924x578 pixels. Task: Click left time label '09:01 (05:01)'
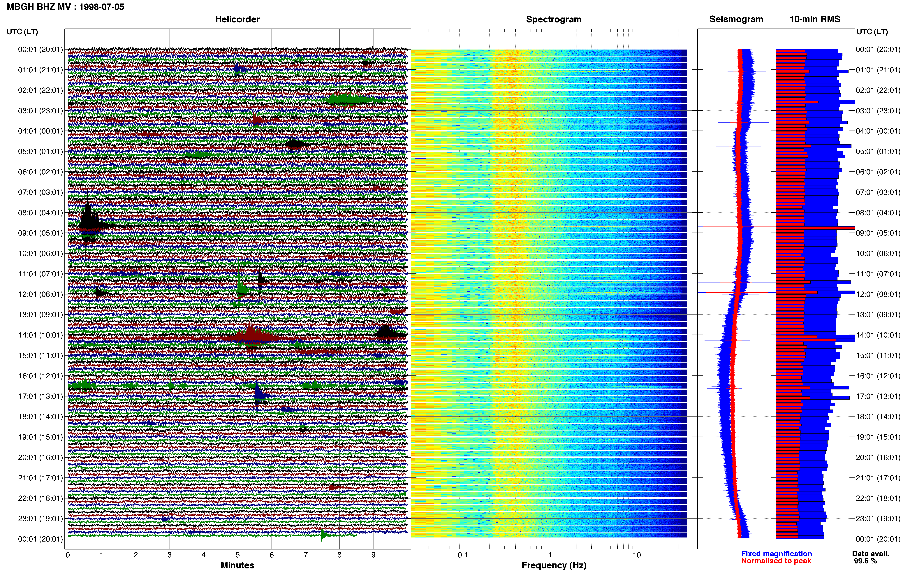click(40, 233)
